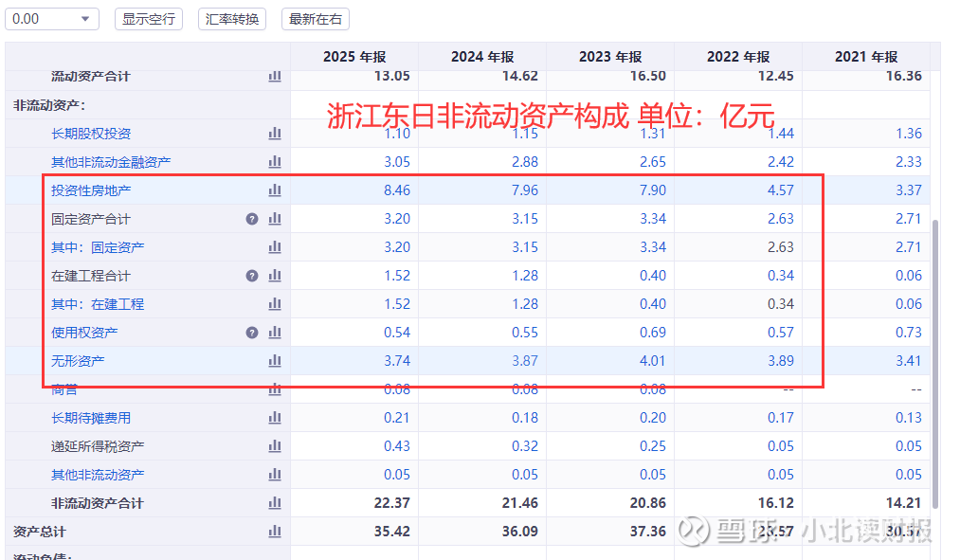960x560 pixels.
Task: Click 4.57 value for 投资性房地产 in 2022
Action: click(781, 190)
